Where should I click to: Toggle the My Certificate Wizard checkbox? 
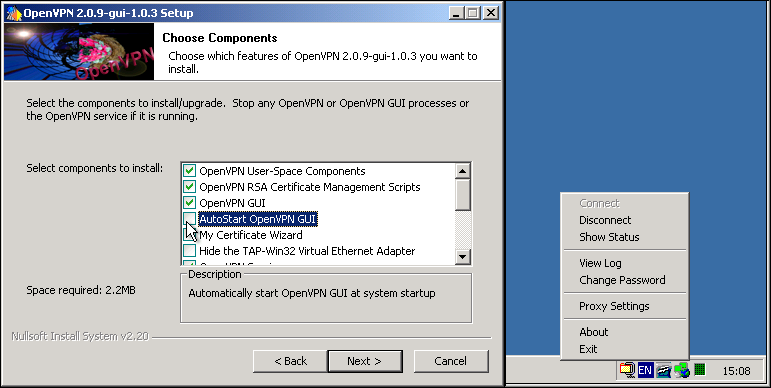click(189, 235)
